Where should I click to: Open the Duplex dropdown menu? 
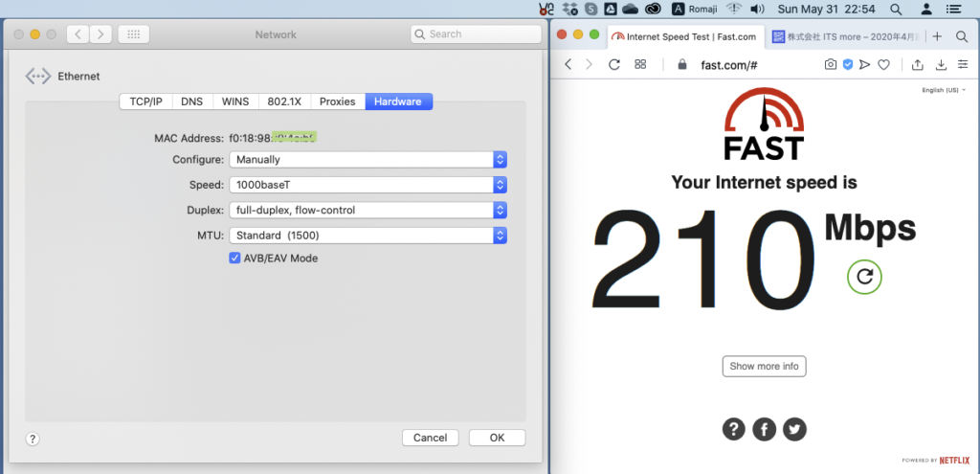(367, 210)
